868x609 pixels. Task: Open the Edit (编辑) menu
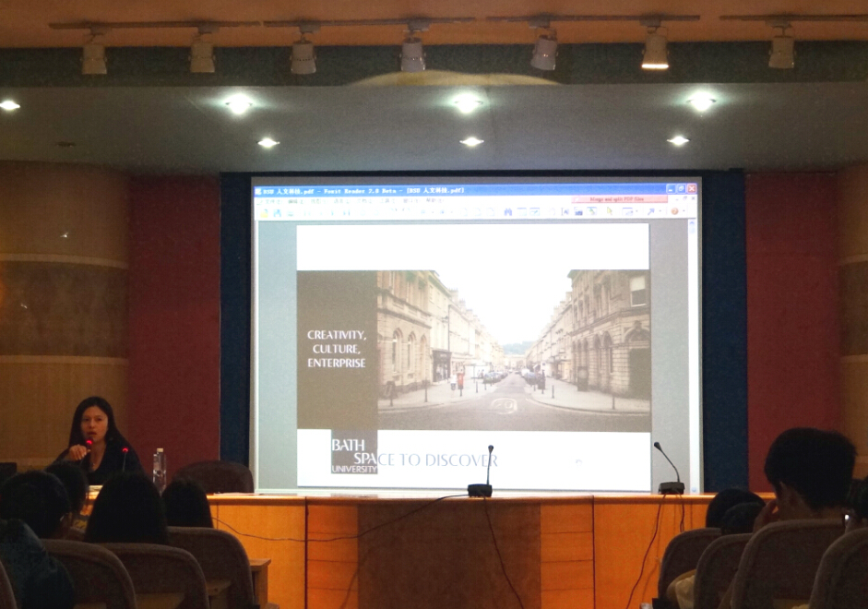[293, 200]
